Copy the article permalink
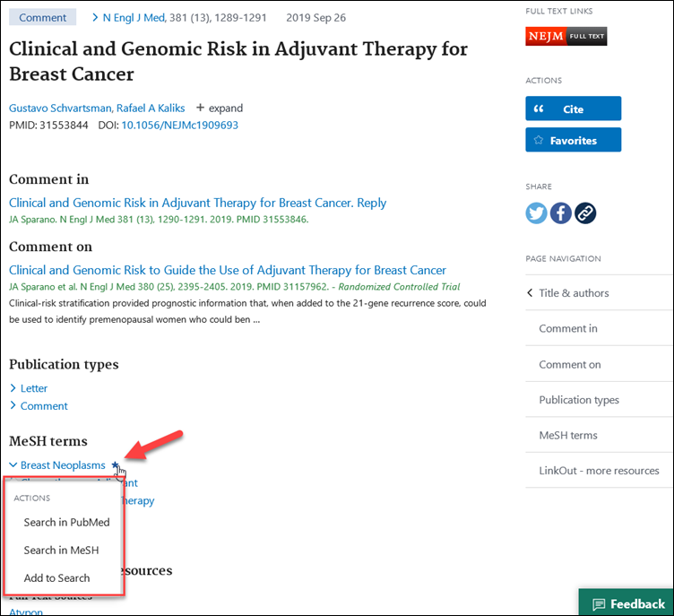674x616 pixels. pos(585,213)
